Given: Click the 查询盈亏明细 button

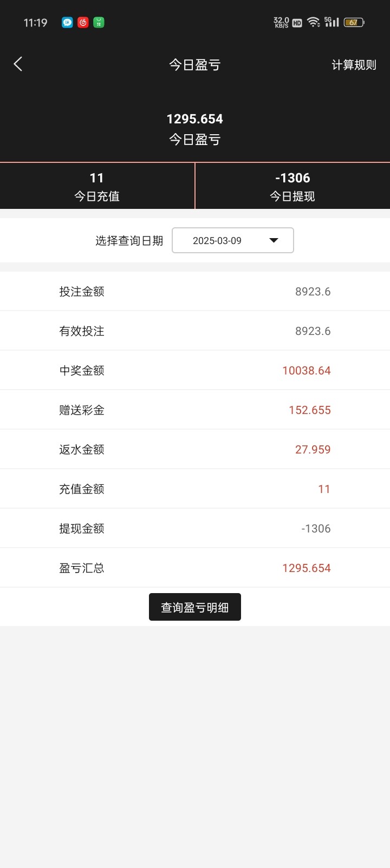Looking at the screenshot, I should [195, 607].
